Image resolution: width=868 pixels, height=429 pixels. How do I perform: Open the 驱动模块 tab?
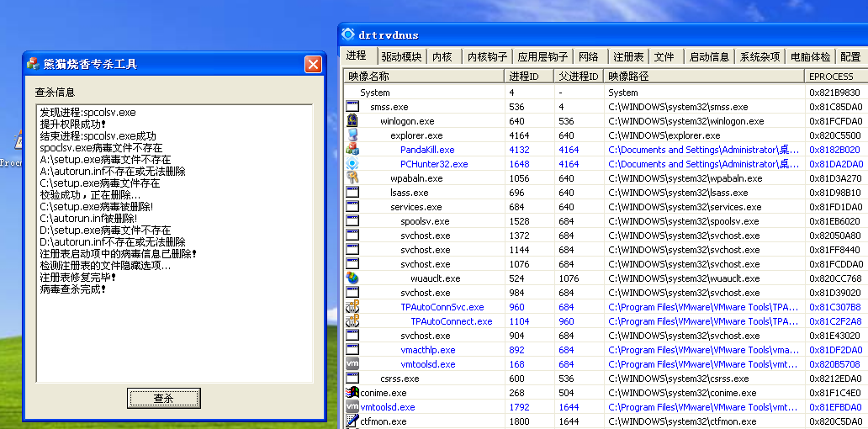[401, 56]
